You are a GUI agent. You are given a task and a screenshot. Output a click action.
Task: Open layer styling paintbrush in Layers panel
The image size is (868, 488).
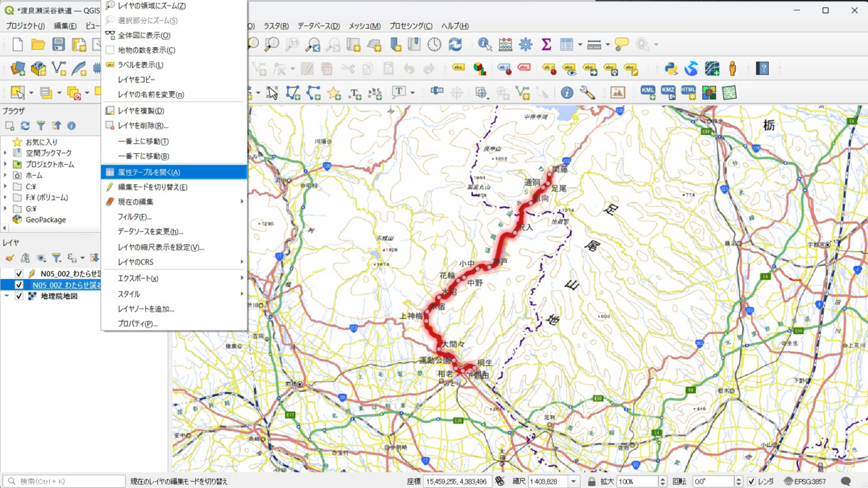[x=9, y=258]
